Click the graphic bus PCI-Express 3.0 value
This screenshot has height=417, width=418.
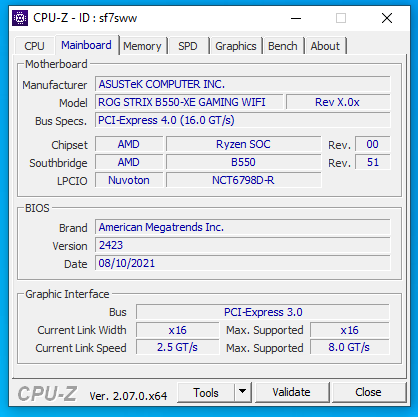tap(263, 312)
